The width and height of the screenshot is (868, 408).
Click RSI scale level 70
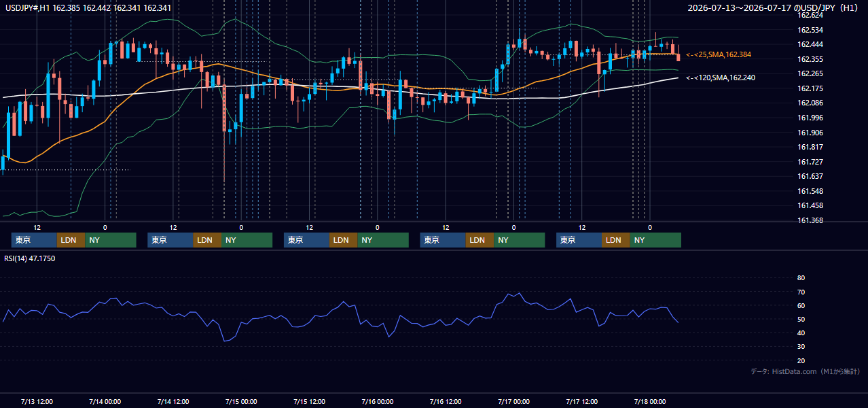pyautogui.click(x=801, y=292)
